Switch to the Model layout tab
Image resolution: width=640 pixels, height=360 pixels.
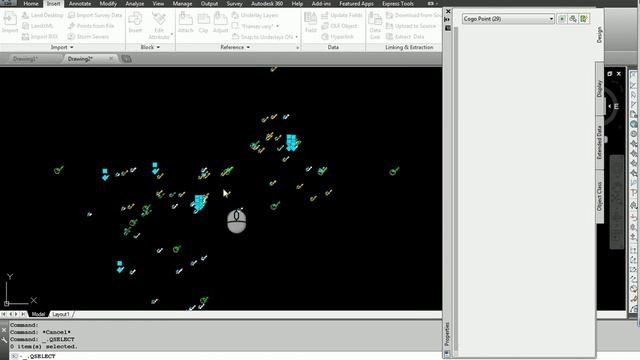point(38,314)
